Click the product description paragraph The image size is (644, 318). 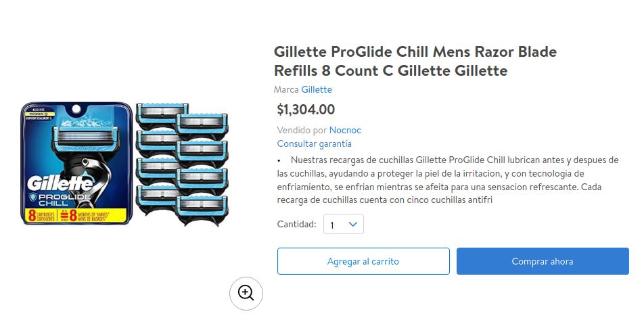click(448, 180)
